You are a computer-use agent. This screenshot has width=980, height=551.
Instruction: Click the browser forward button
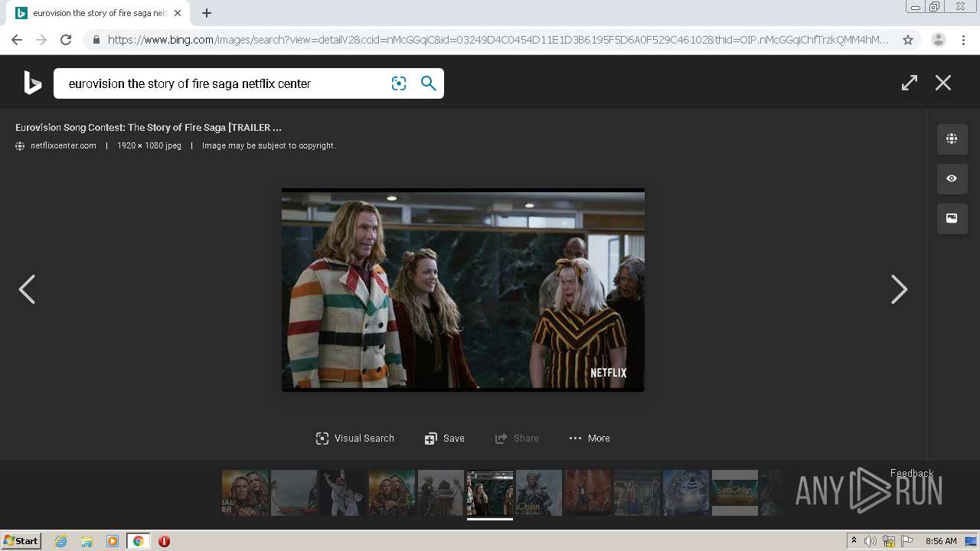pyautogui.click(x=41, y=40)
